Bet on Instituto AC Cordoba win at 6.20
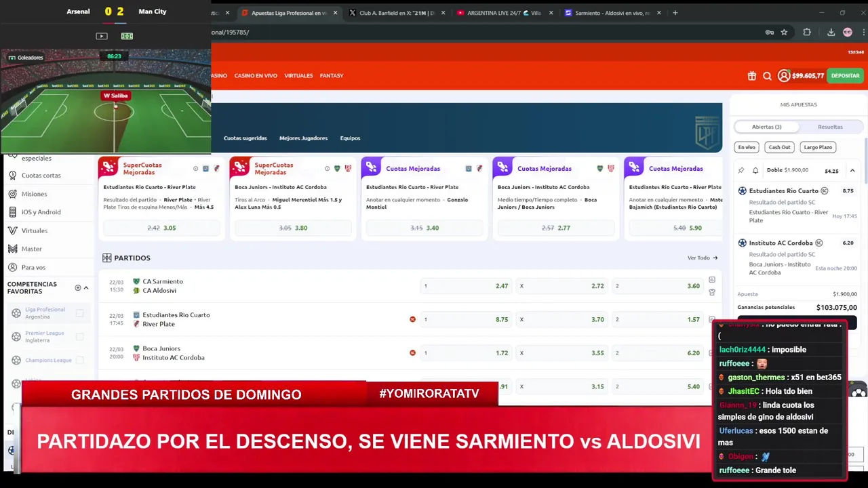Screen dimensions: 868x488 pos(657,353)
